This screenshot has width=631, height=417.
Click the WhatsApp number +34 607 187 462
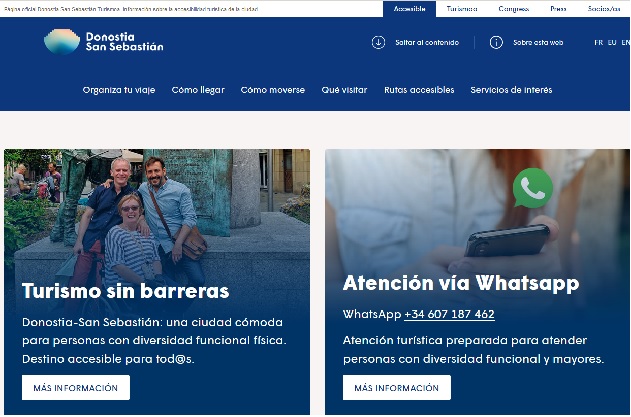(x=449, y=314)
